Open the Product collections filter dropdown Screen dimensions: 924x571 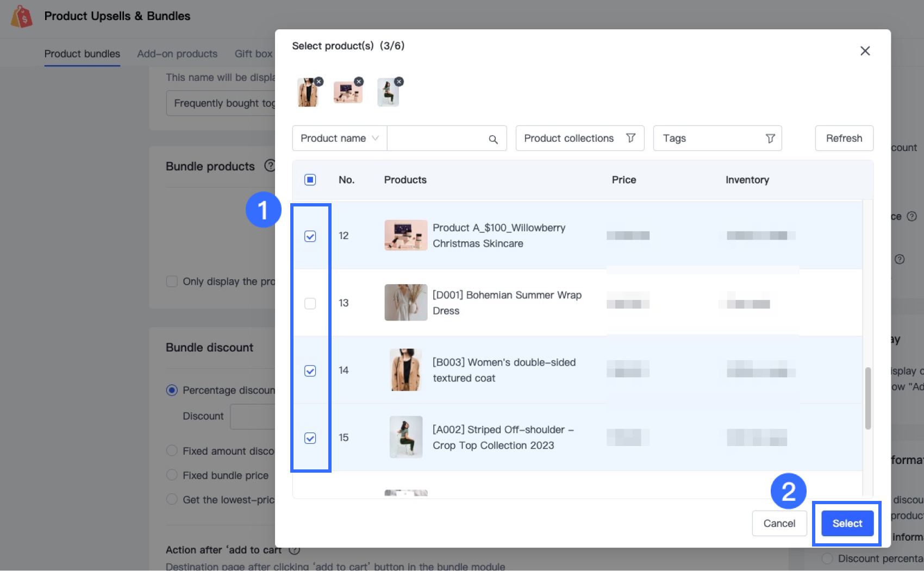[x=580, y=139]
